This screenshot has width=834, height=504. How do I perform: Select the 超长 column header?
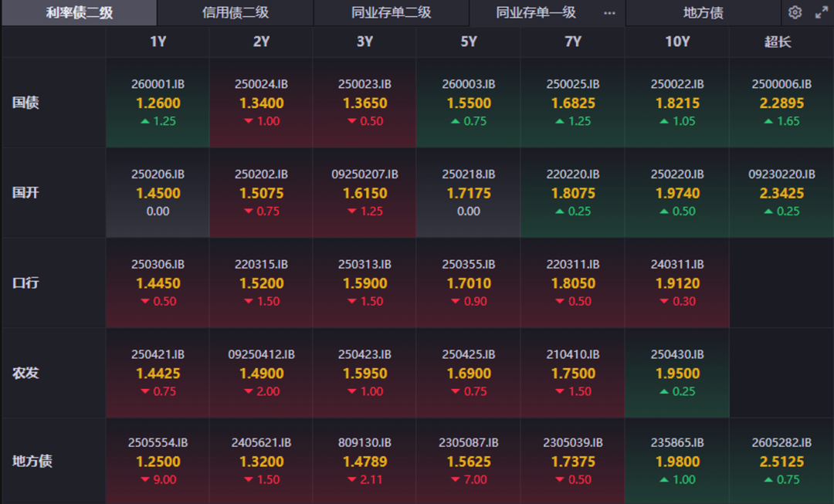(x=781, y=42)
